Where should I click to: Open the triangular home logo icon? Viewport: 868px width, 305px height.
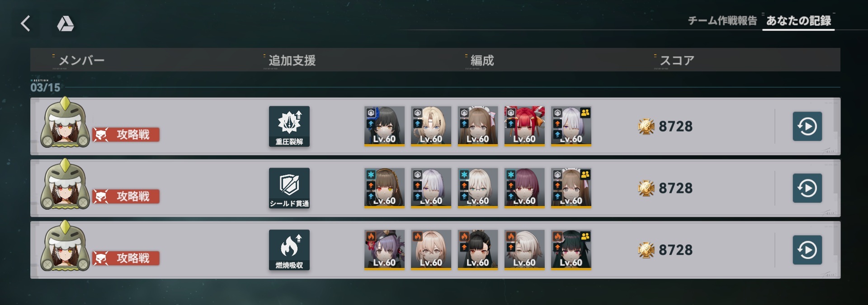coord(66,23)
